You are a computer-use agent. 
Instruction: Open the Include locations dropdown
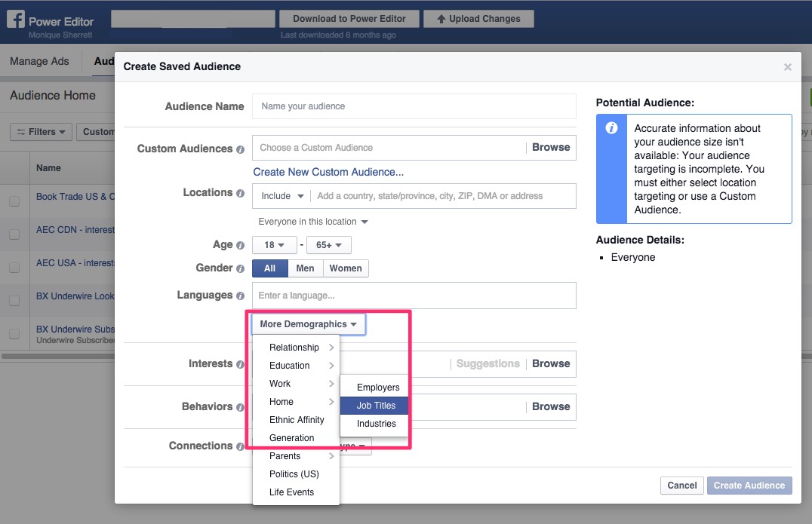(x=282, y=196)
